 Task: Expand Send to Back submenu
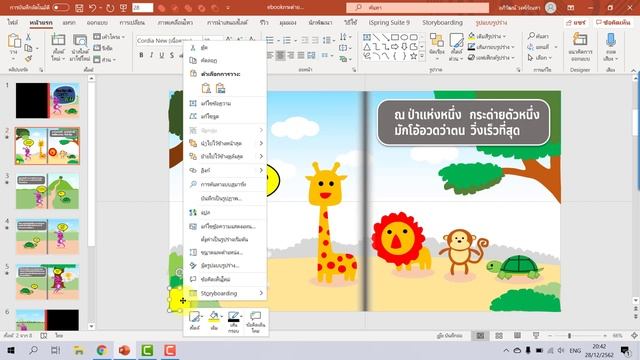[x=225, y=156]
